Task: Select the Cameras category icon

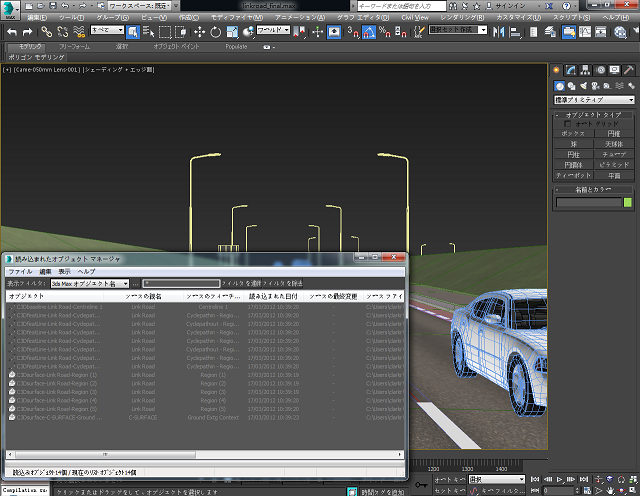Action: point(594,85)
